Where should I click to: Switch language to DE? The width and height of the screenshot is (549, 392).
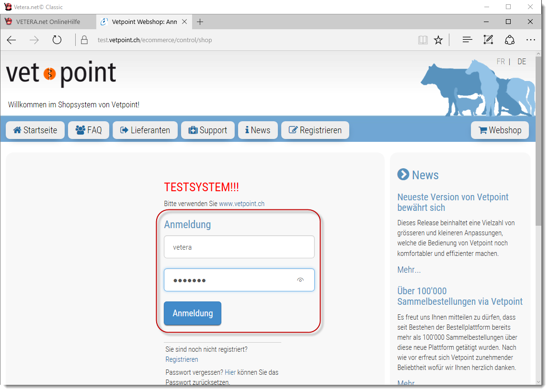tap(522, 62)
